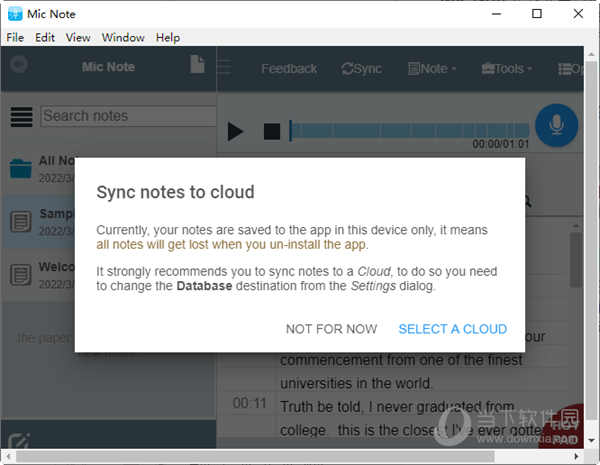Open the All Notes folder

tap(39, 168)
